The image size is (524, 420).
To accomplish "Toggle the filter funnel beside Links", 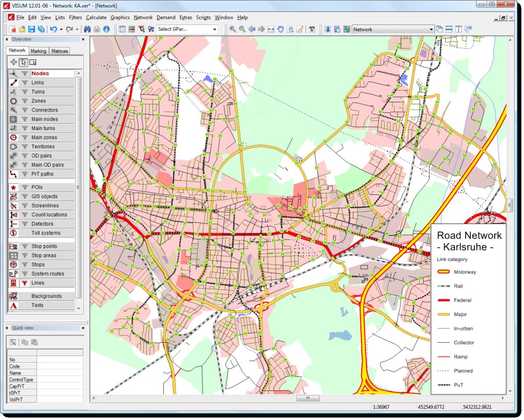I will [24, 82].
